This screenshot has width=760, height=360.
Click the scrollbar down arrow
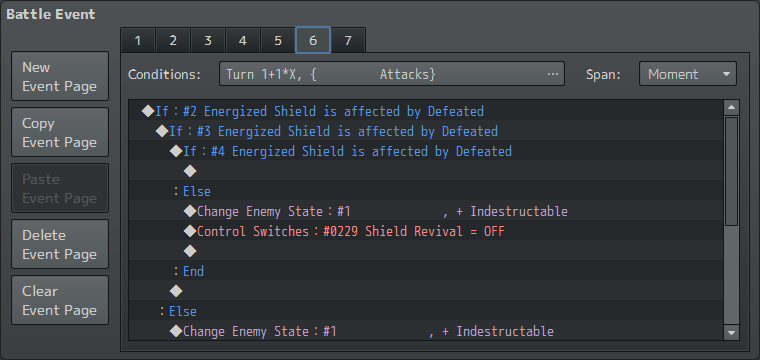click(x=731, y=333)
